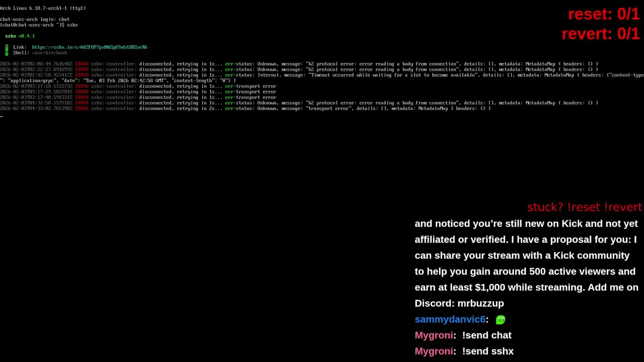Click the sammydanvic6 username in chat
Screen dimensions: 644x362
450,319
